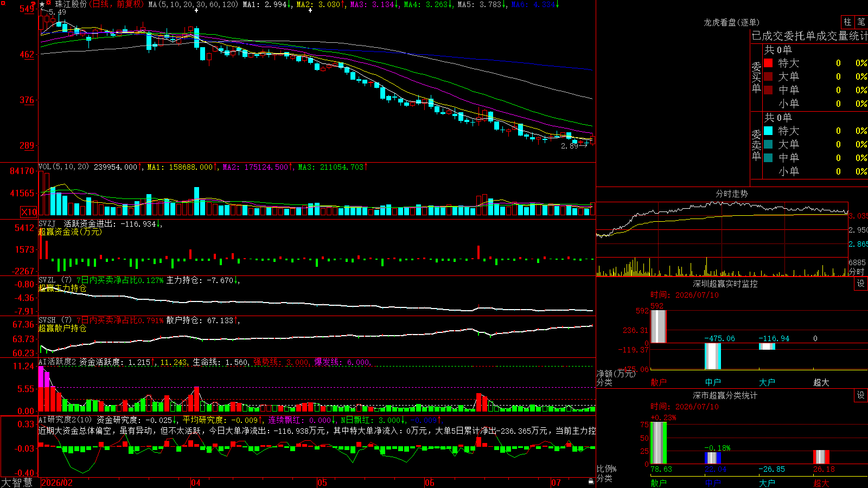Click the 珠江股份 stock name in chart header
This screenshot has height=488, width=868.
click(71, 4)
